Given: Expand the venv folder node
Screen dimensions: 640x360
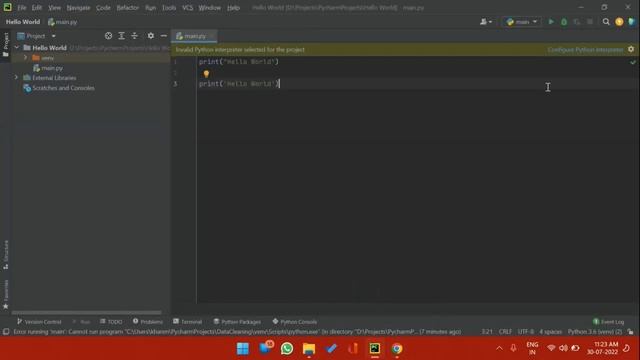Looking at the screenshot, I should (25, 58).
